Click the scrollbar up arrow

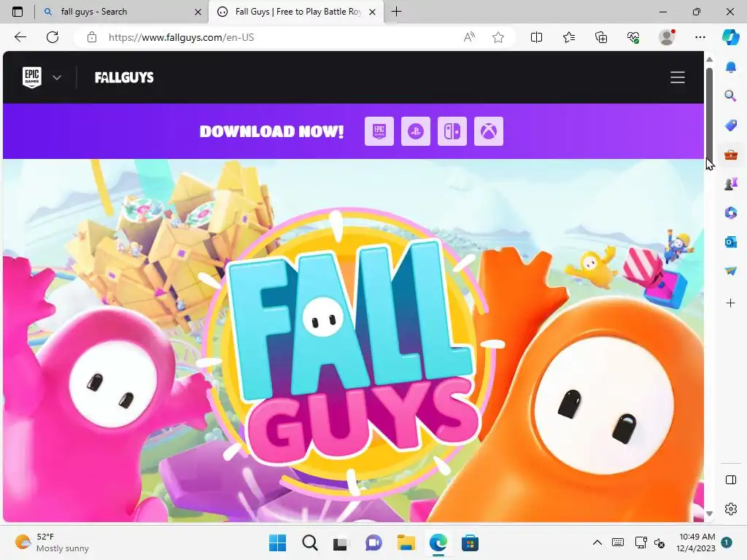pos(709,60)
